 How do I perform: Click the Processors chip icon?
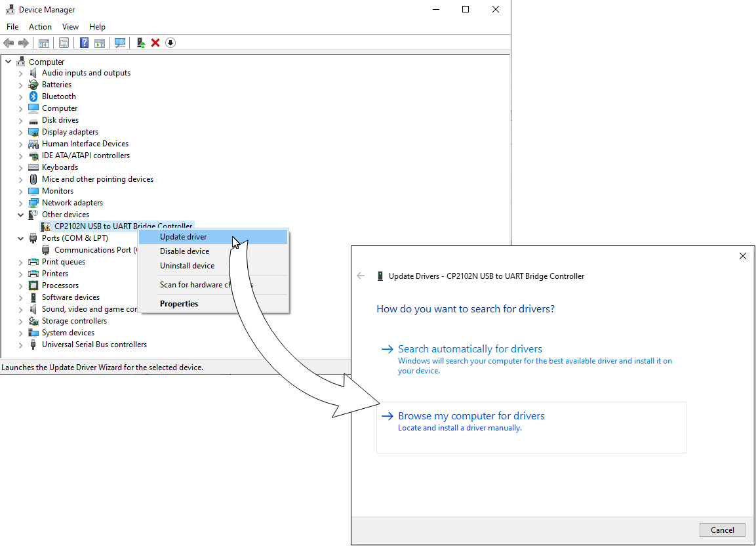[33, 285]
